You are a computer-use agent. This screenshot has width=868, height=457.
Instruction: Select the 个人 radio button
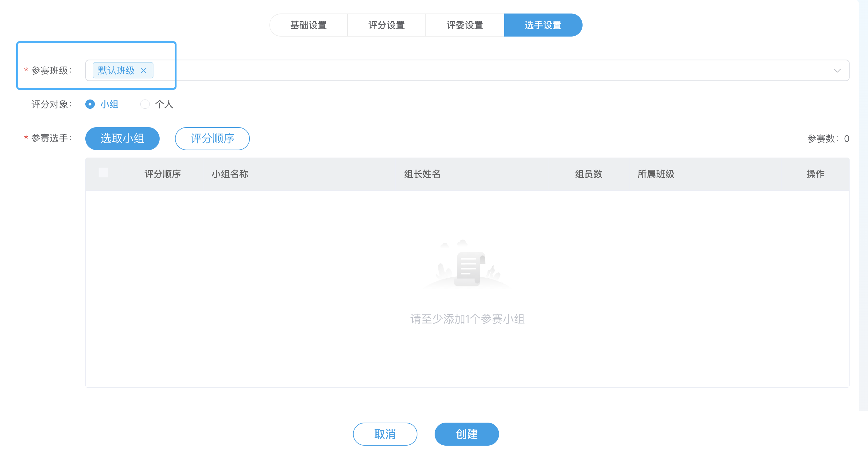pos(145,104)
